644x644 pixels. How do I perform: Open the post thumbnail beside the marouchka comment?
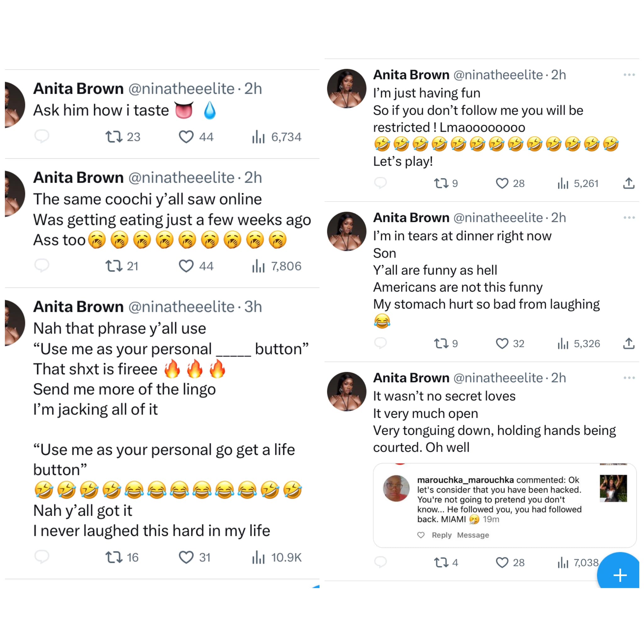coord(613,488)
